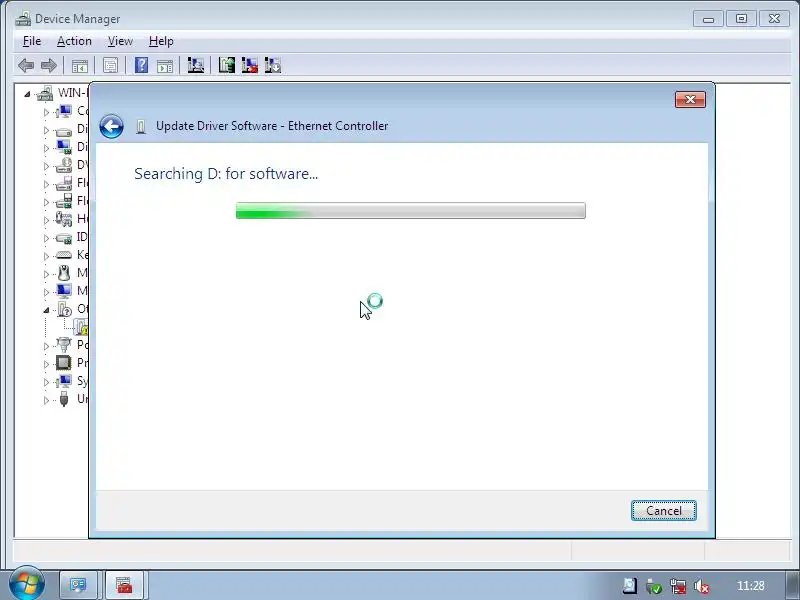Select the root computer icon in the tree
This screenshot has width=800, height=600.
point(45,93)
